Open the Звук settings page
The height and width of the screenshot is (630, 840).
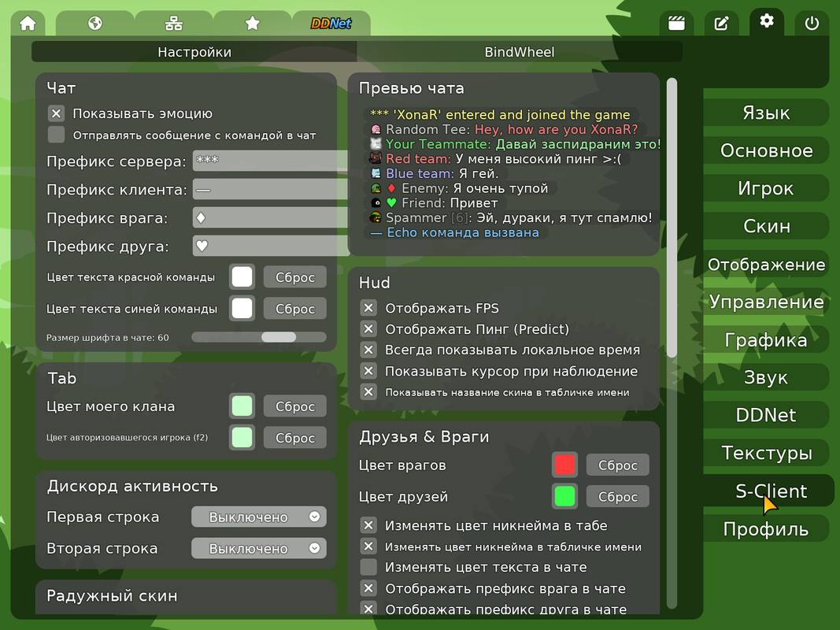click(766, 377)
